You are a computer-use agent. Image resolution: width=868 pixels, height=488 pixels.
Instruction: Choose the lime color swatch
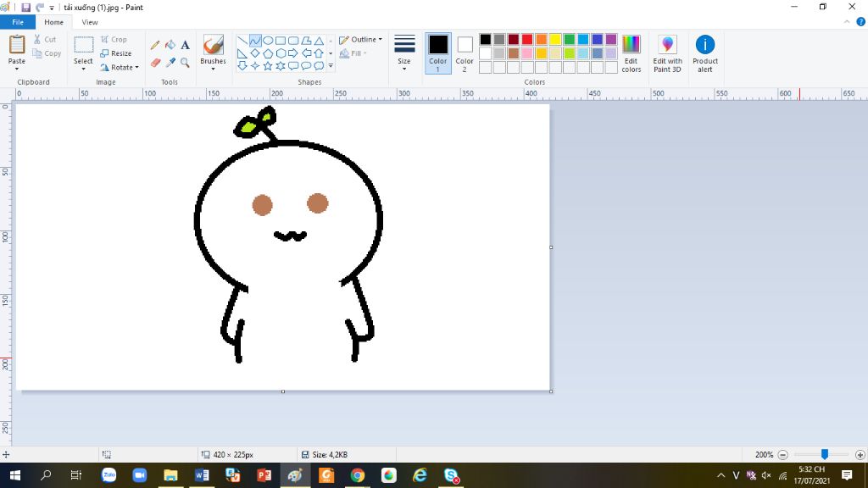click(569, 53)
